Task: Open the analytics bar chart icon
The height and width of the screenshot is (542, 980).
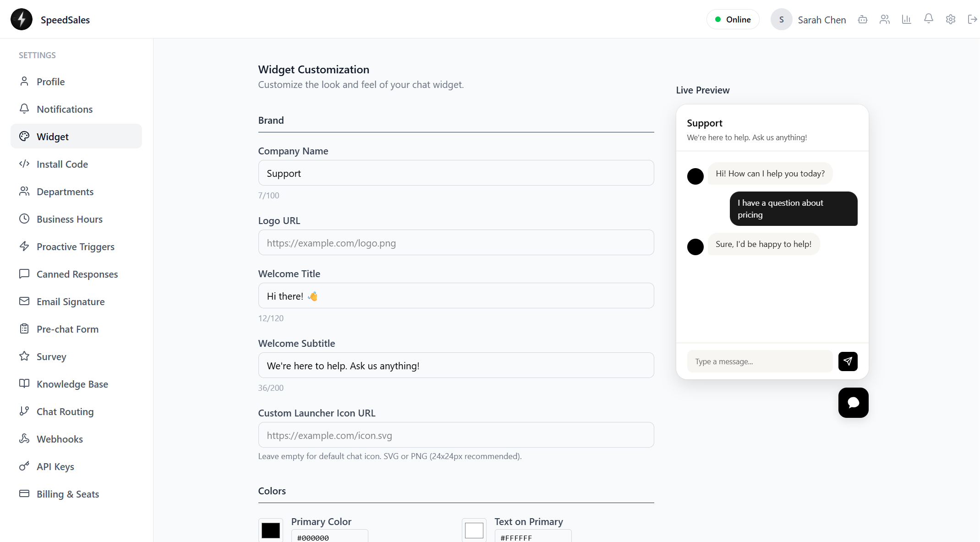Action: [907, 19]
